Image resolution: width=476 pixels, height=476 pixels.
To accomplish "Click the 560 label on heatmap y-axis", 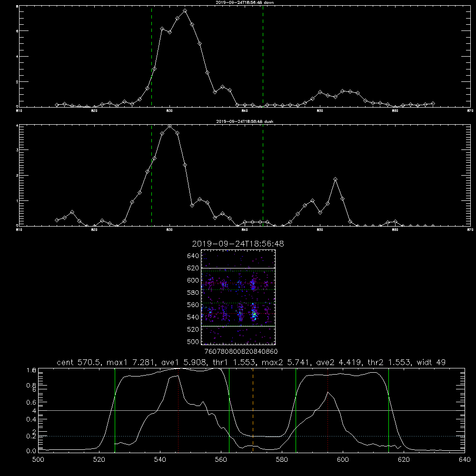I will pyautogui.click(x=193, y=305).
